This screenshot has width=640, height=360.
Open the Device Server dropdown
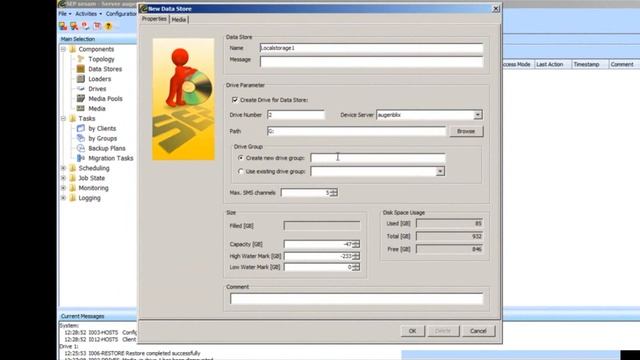coord(478,115)
